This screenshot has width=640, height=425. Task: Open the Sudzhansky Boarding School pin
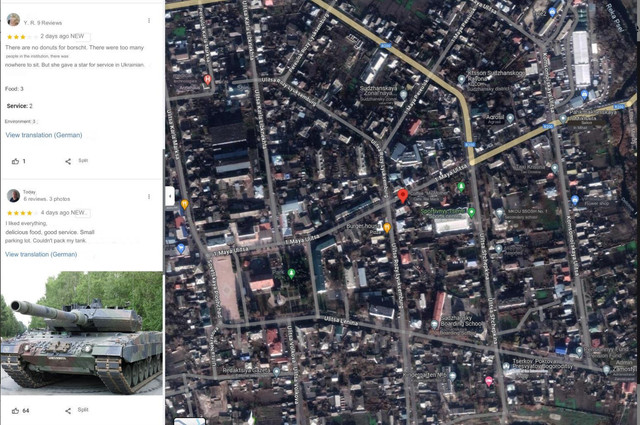click(434, 325)
